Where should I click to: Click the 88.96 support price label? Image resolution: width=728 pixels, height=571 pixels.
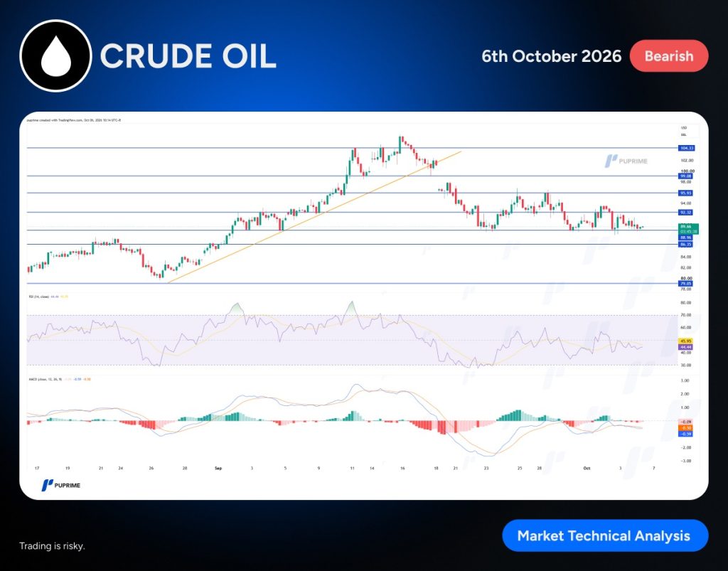(x=686, y=238)
